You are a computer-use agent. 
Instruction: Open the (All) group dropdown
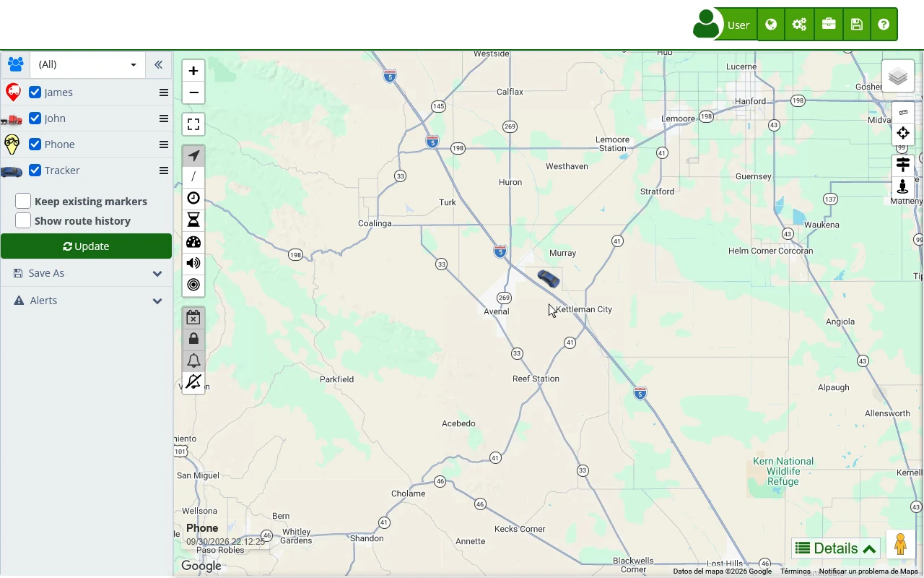[x=87, y=64]
